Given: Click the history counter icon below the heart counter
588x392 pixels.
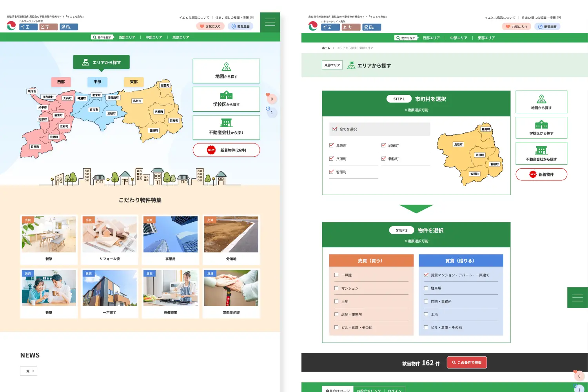Looking at the screenshot, I should 271,112.
